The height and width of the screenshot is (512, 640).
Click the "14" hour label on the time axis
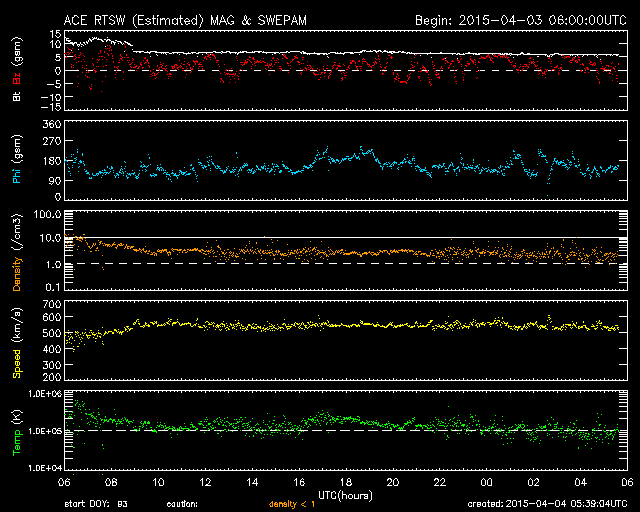252,483
